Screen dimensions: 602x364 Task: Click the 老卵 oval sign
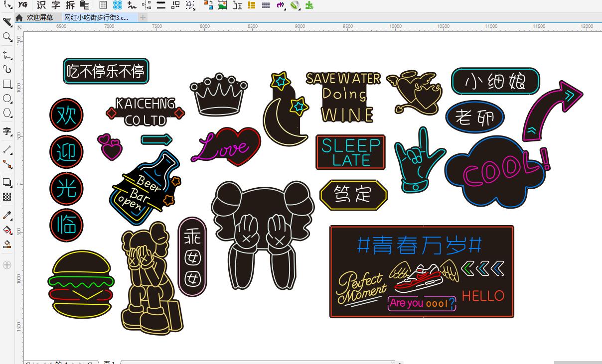coord(475,118)
